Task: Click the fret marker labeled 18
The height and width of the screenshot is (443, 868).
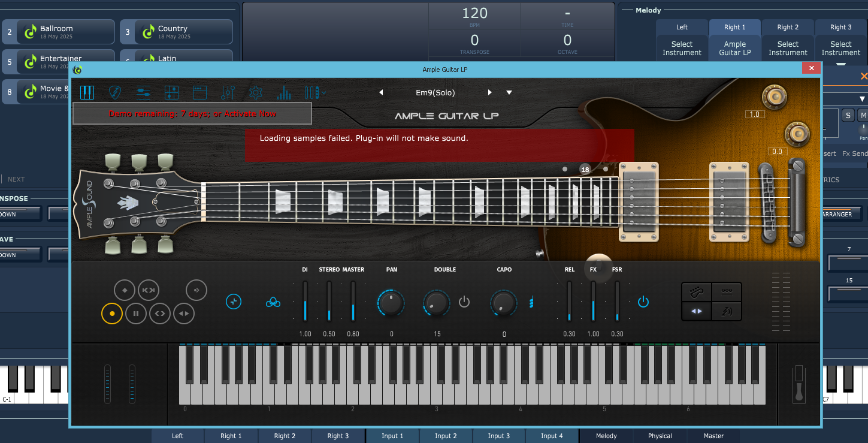Action: point(585,170)
